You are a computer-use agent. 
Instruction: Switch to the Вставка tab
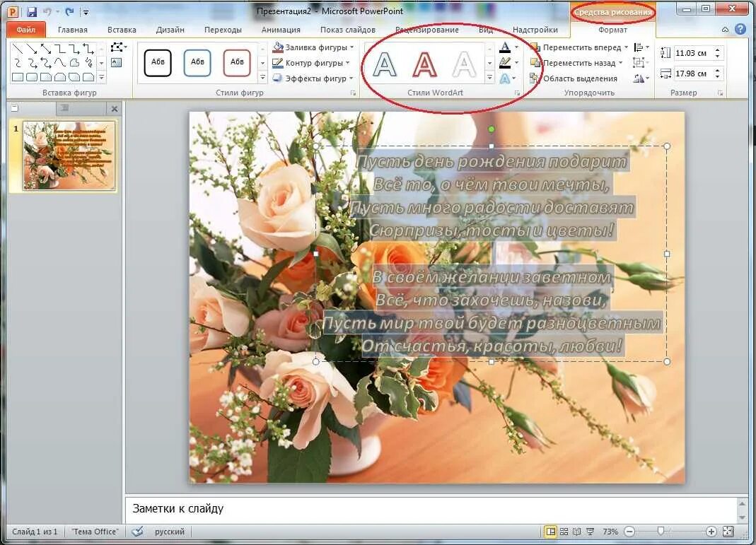point(122,30)
